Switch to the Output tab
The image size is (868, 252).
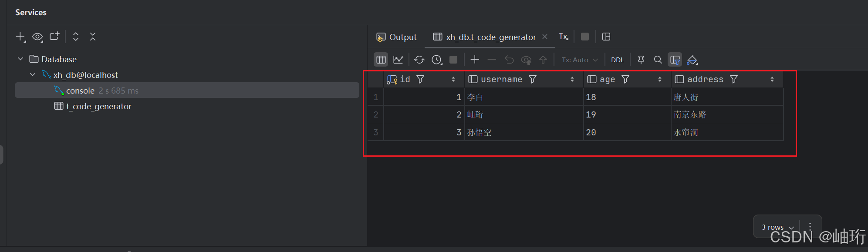point(397,37)
